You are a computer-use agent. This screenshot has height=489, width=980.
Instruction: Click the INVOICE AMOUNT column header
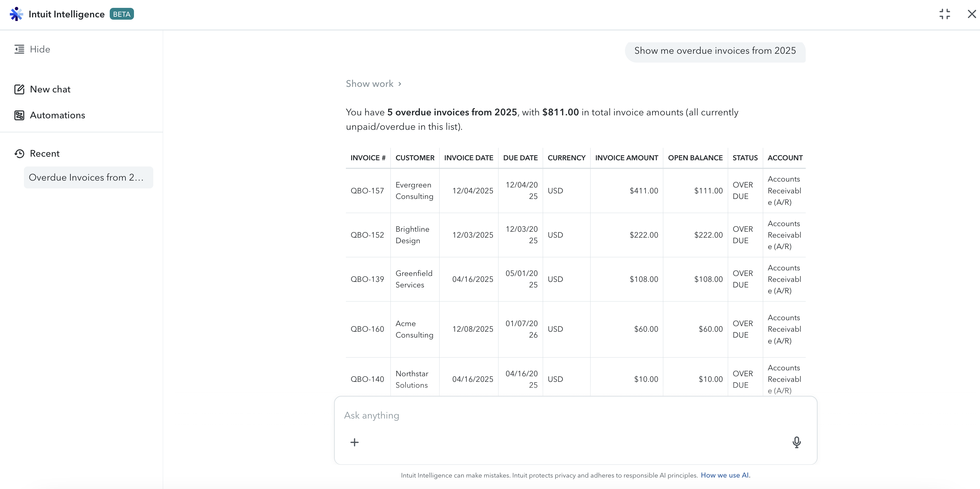coord(626,158)
